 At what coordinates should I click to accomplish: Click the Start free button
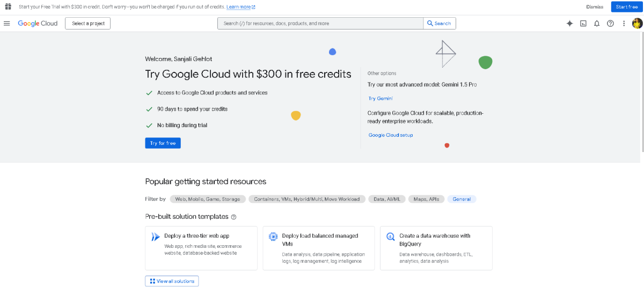point(627,7)
